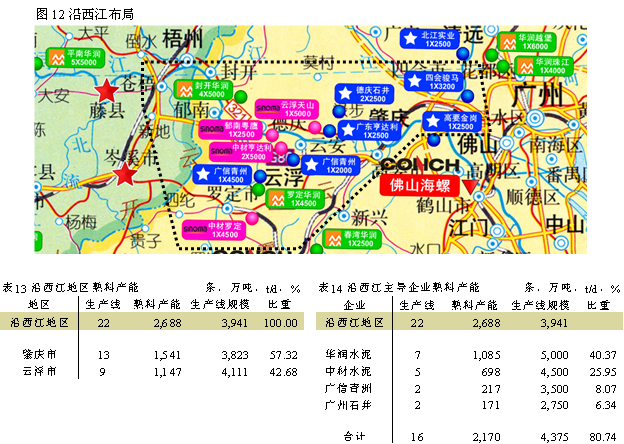The width and height of the screenshot is (624, 444).
Task: Click the 新兴 label on the map
Action: tap(369, 217)
